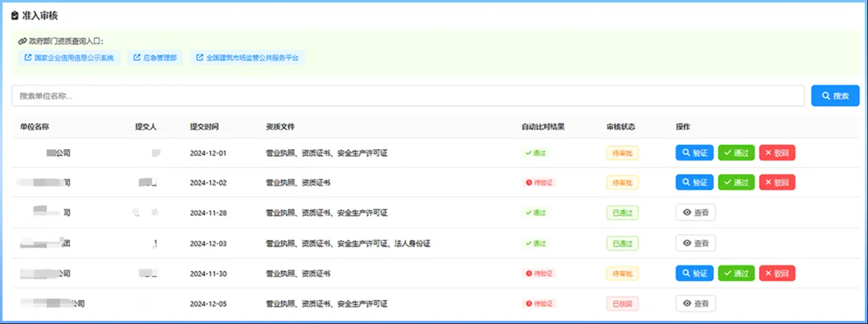Click 待验证 comparison badge in 2024-12-02 row
Screen dimensions: 868x324
click(538, 183)
